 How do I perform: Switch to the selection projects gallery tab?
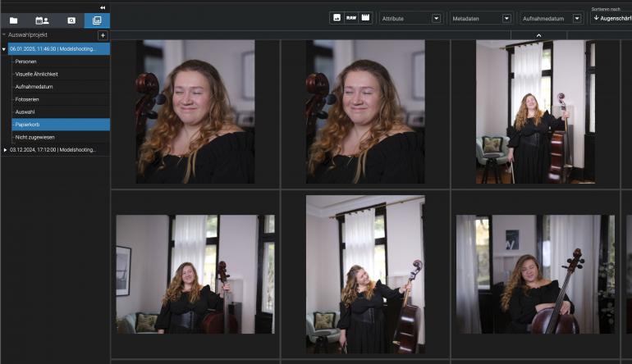97,20
